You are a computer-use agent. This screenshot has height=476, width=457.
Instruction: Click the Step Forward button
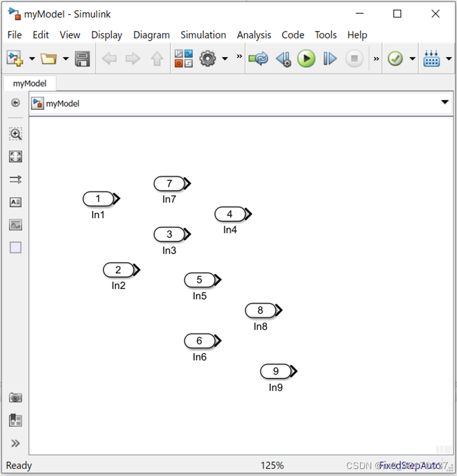coord(330,59)
